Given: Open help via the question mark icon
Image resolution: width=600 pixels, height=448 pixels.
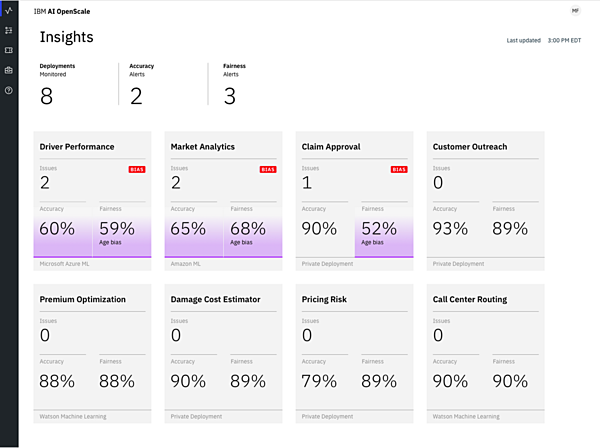Looking at the screenshot, I should pyautogui.click(x=9, y=90).
